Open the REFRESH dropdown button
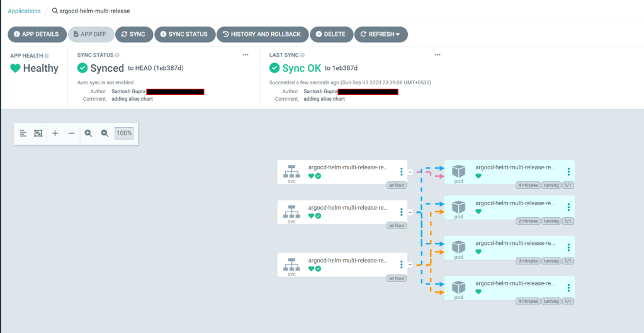 coord(381,34)
